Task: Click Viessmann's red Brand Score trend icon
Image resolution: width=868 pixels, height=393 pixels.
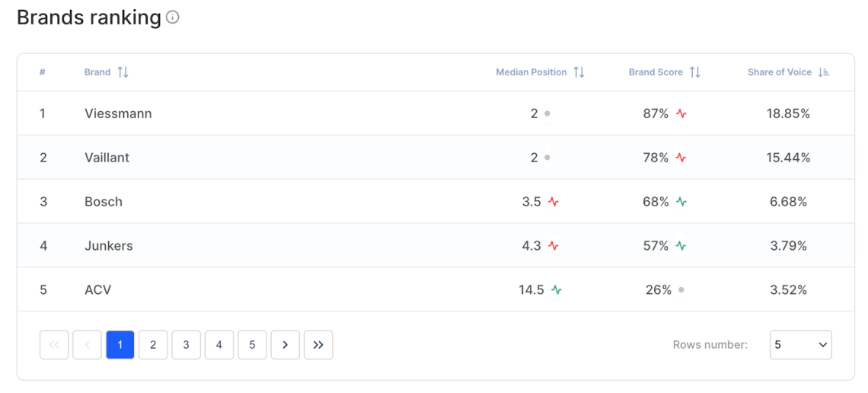Action: (x=681, y=114)
